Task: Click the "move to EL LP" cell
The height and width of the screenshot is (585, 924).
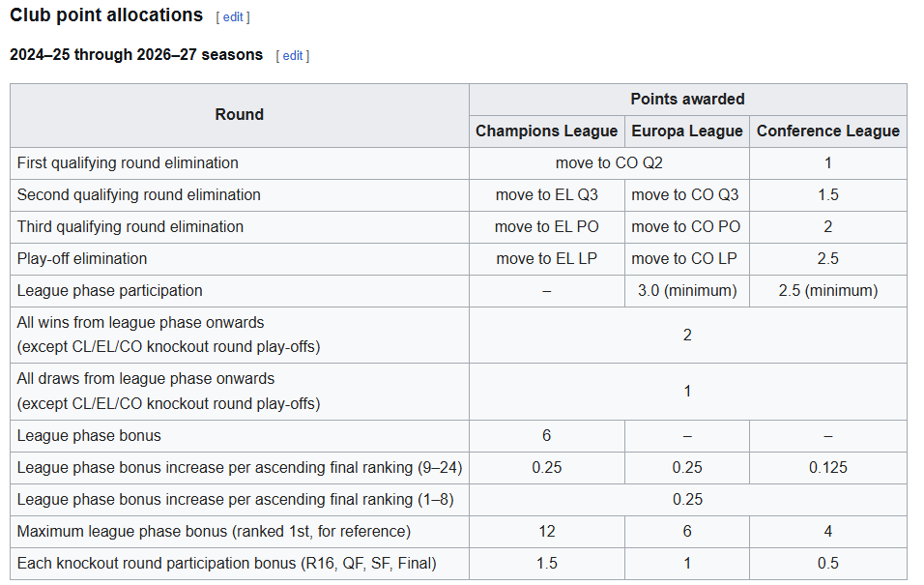Action: click(546, 258)
